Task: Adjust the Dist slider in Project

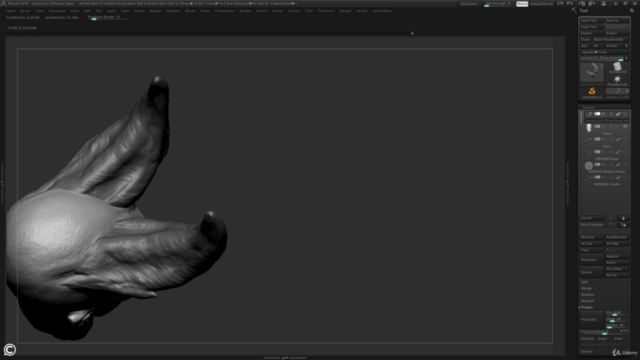Action: point(617,313)
